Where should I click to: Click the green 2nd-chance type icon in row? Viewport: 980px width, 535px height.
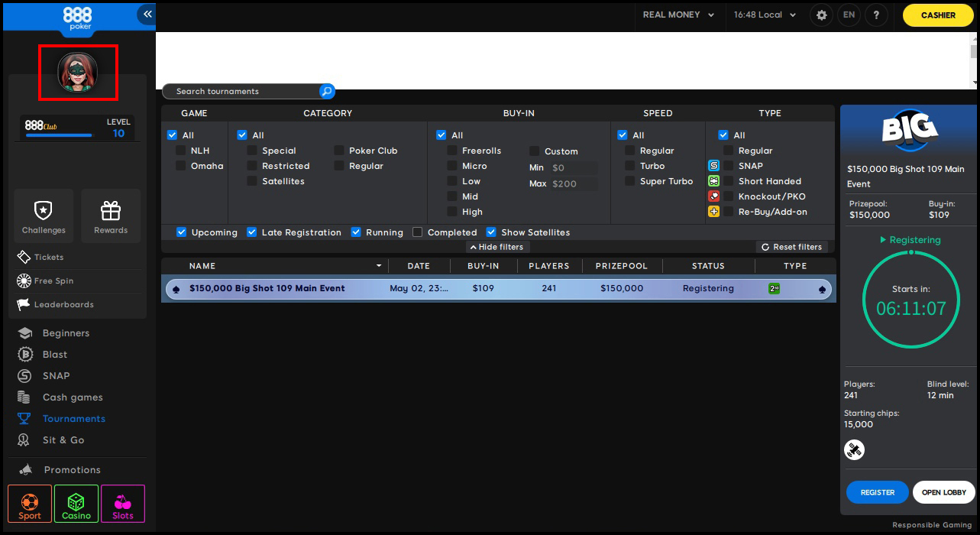(x=774, y=289)
